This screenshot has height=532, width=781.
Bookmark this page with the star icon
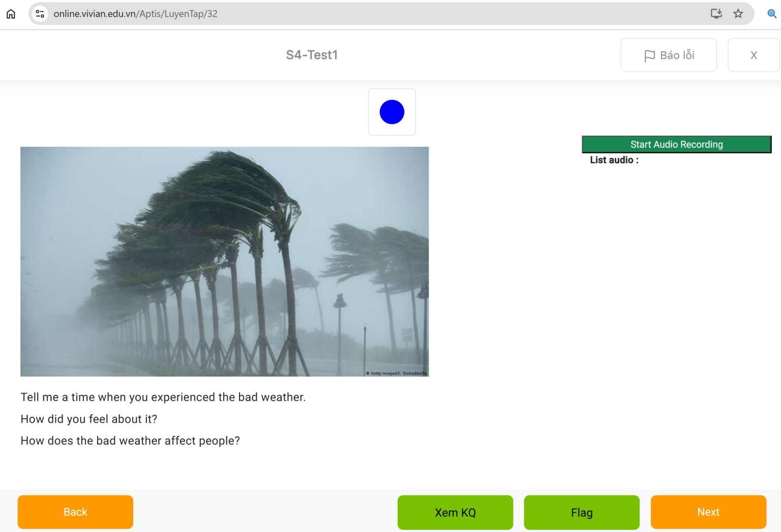pos(738,14)
